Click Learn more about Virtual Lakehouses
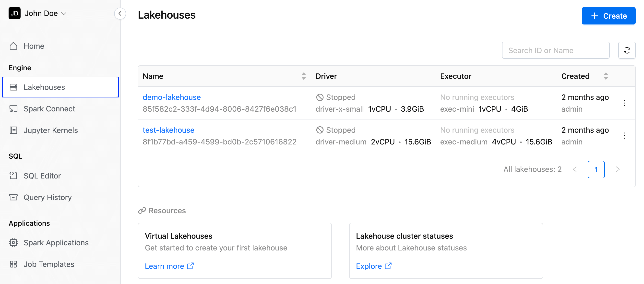 169,266
